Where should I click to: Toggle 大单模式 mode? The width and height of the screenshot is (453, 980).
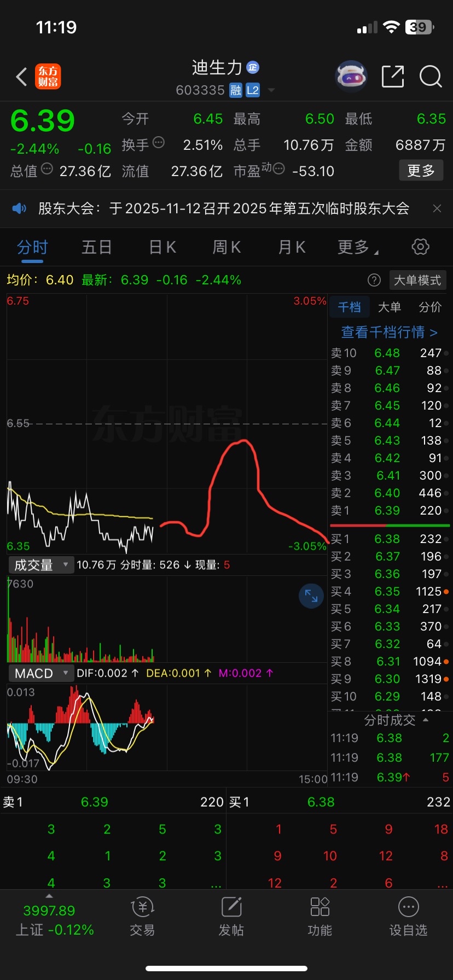[x=417, y=281]
